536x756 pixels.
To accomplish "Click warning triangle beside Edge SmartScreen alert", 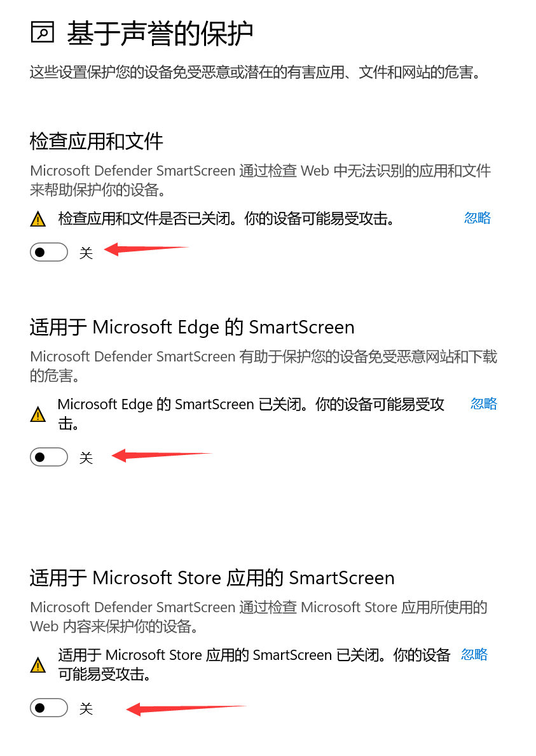I will (x=38, y=414).
